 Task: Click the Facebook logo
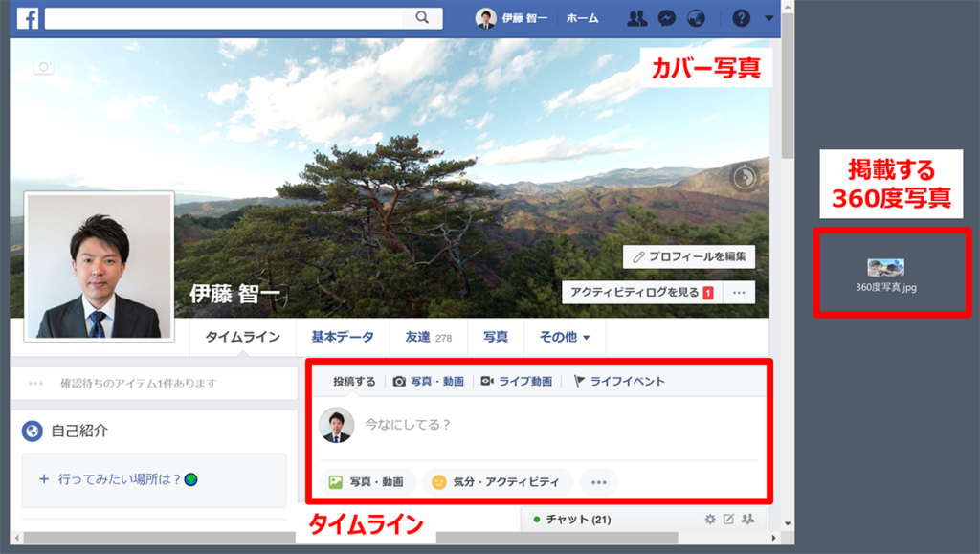[26, 17]
